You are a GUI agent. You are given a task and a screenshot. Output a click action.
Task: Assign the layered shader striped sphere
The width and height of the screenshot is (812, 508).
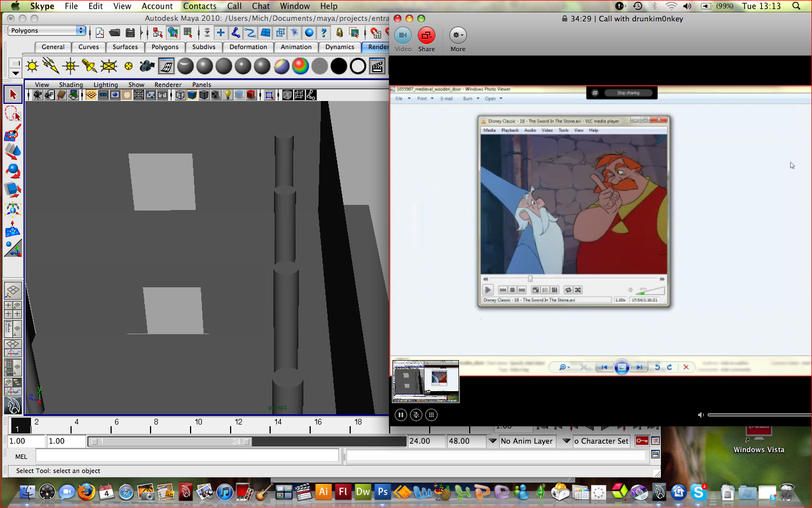point(281,66)
